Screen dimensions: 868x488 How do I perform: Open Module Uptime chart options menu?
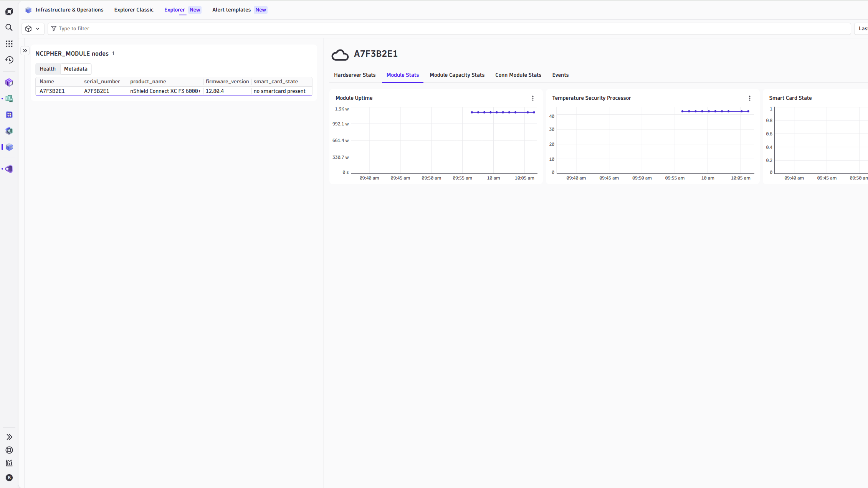click(533, 98)
